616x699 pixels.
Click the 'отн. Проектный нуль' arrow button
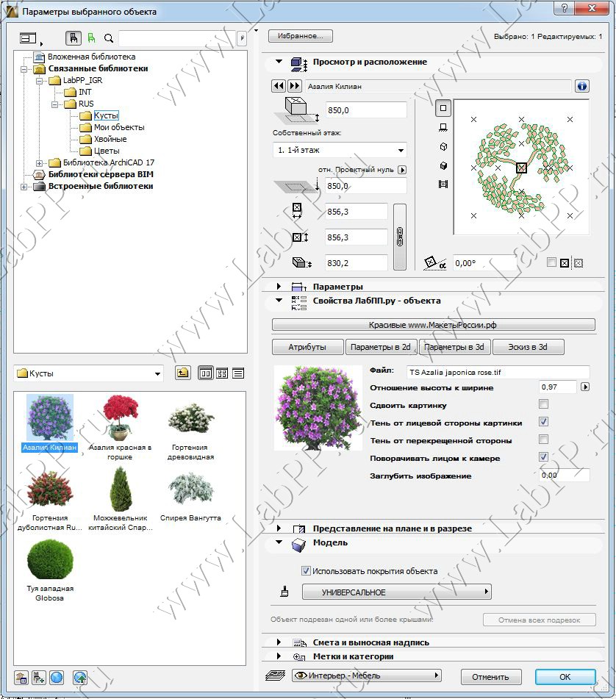402,170
